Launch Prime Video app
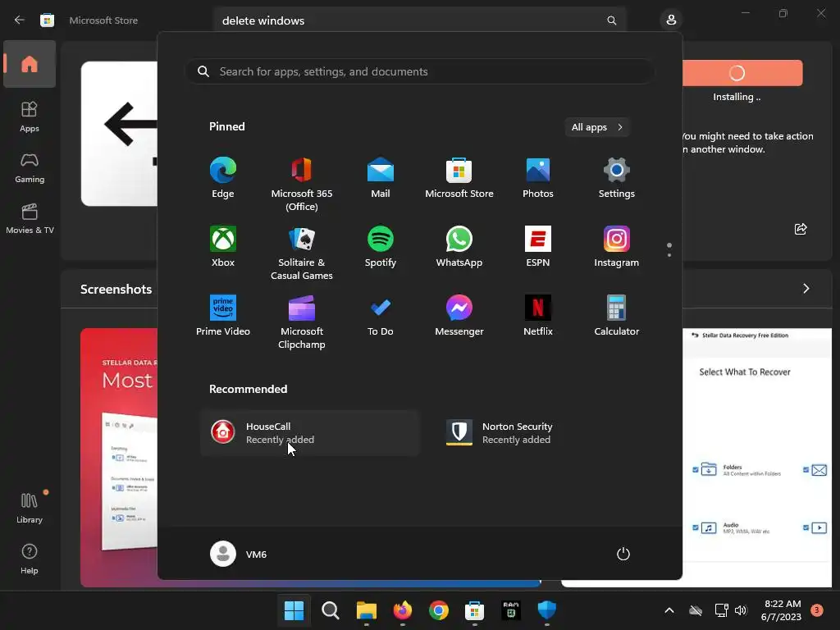This screenshot has width=840, height=630. coord(223,316)
